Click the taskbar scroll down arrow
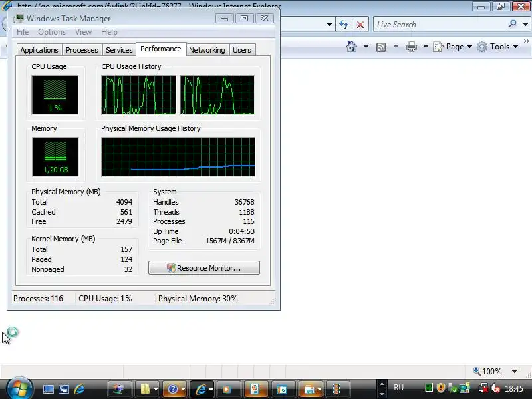The height and width of the screenshot is (399, 532). (382, 394)
